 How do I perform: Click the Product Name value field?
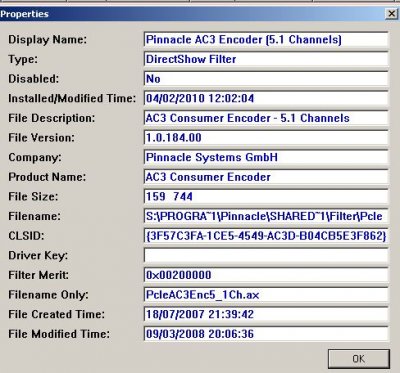tap(266, 177)
